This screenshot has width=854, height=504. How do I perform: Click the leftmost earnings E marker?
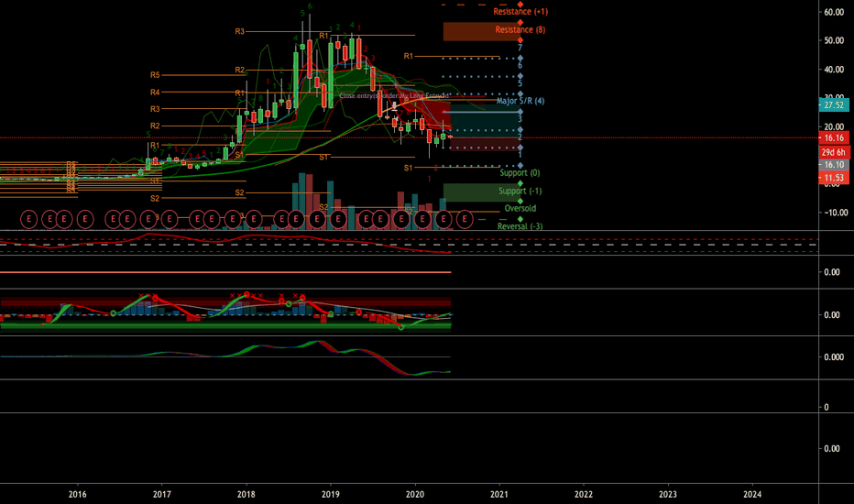(29, 219)
